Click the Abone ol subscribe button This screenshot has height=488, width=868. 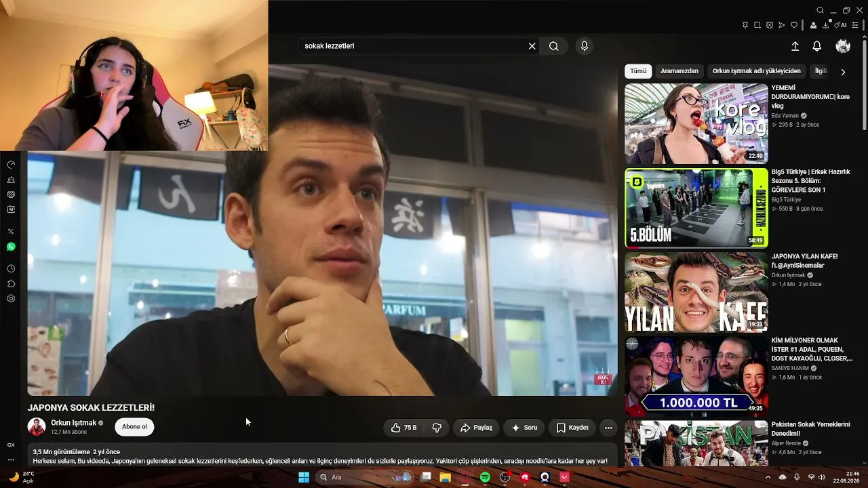tap(134, 427)
